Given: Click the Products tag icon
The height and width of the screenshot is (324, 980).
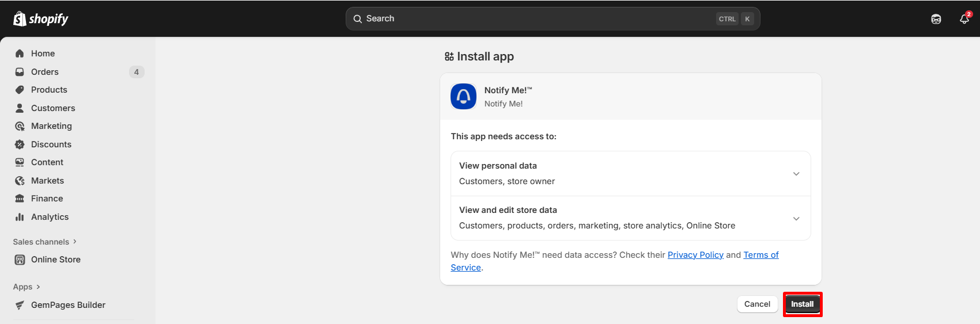Looking at the screenshot, I should coord(20,90).
